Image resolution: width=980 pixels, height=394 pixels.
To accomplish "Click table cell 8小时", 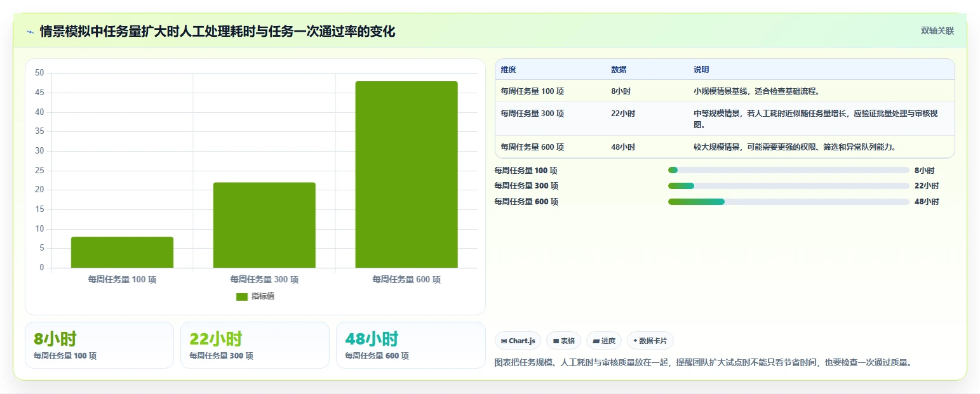I will [621, 91].
